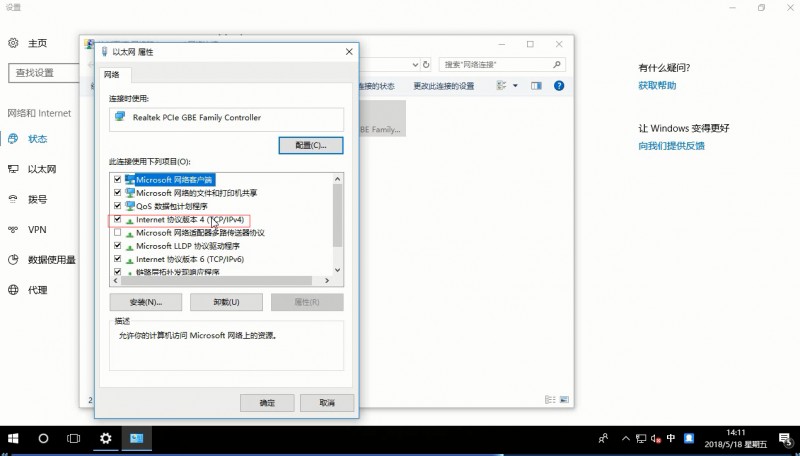The width and height of the screenshot is (800, 456).
Task: Close the 以太网 属性 dialog
Action: 349,52
